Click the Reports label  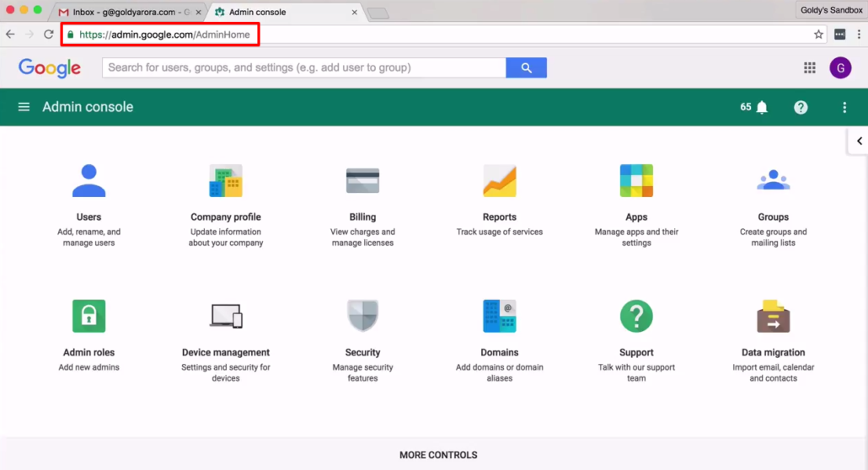[x=500, y=217]
